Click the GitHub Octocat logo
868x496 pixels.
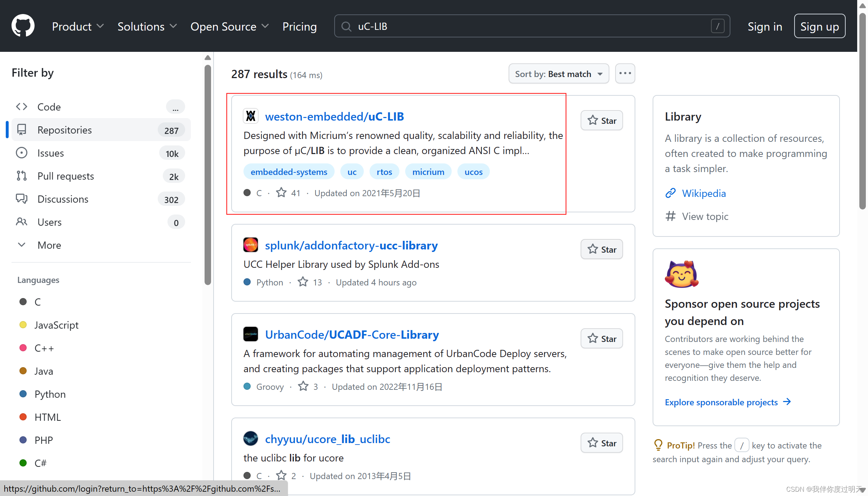tap(23, 26)
